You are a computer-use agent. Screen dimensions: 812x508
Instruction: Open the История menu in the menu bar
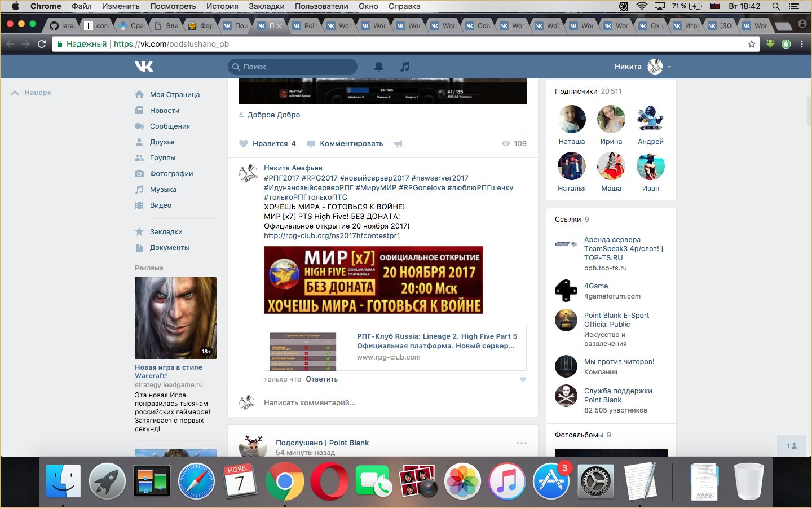pos(222,6)
